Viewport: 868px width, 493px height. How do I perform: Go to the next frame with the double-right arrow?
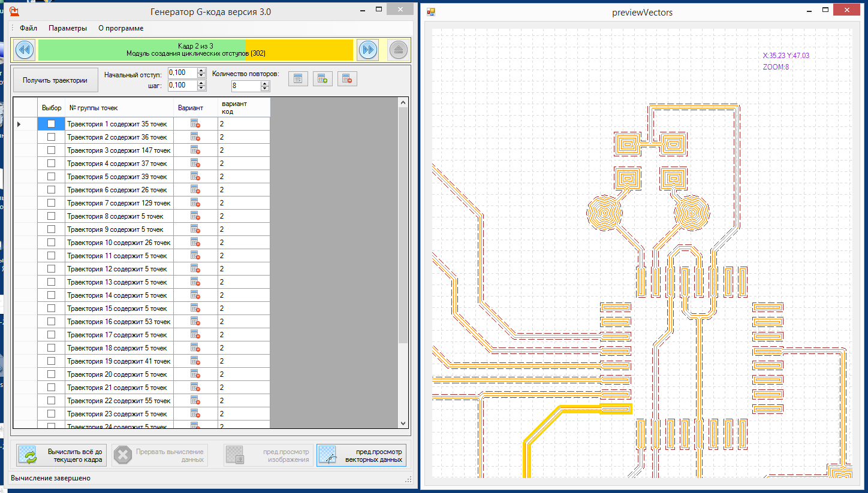(x=368, y=50)
